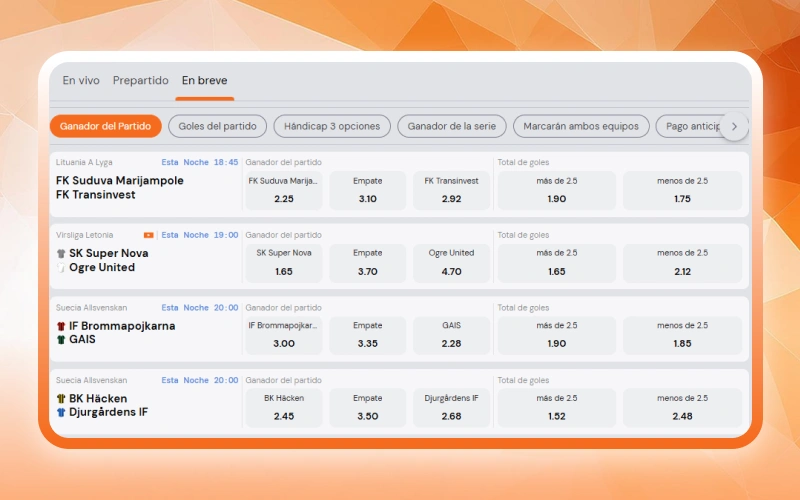
Task: Open BK Häcken team name in match list
Action: [98, 398]
